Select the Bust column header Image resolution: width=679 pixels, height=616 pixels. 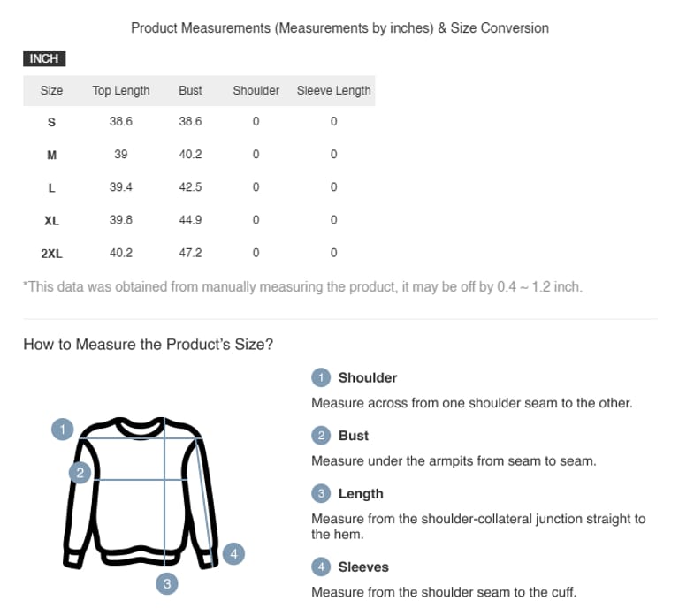pos(190,90)
